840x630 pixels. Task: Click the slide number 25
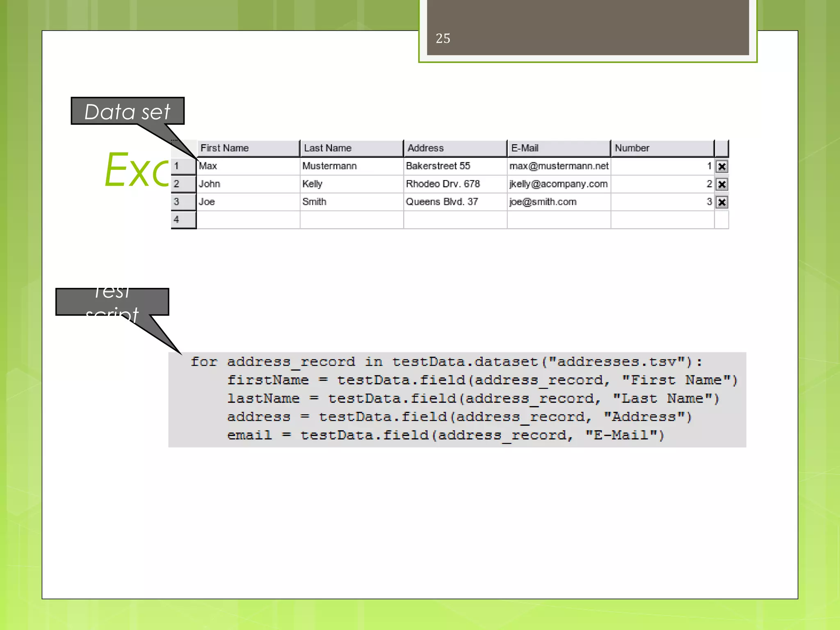[x=443, y=38]
